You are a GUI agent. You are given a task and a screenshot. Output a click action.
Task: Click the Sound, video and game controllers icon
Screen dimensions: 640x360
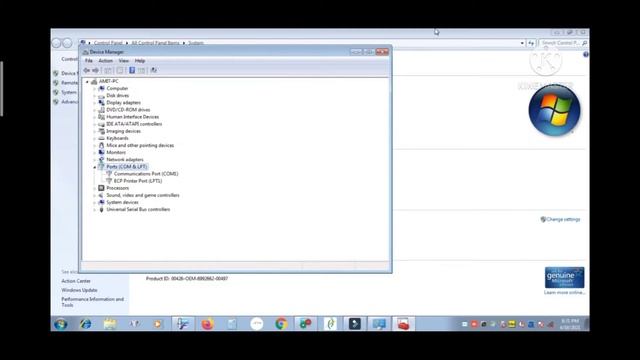(102, 195)
